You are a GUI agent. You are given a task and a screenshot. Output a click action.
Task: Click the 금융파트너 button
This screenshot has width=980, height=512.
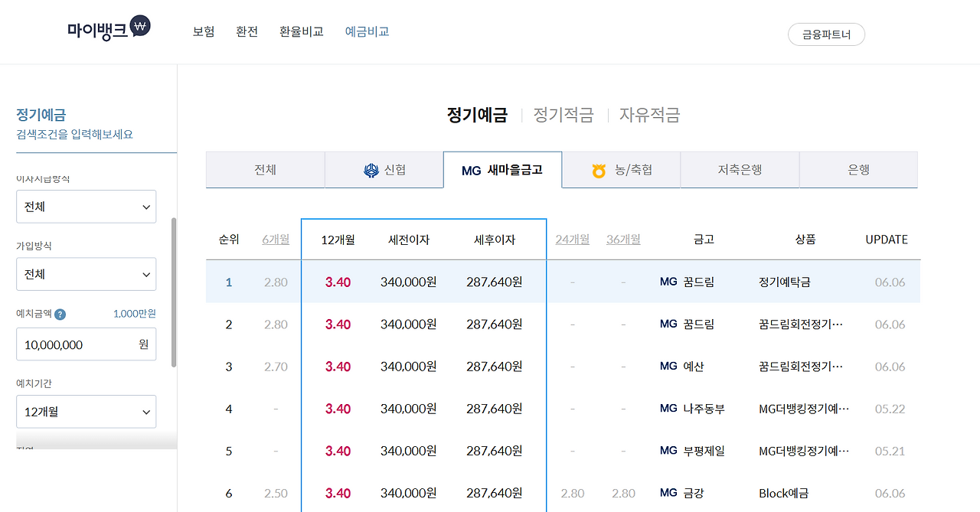click(x=826, y=34)
